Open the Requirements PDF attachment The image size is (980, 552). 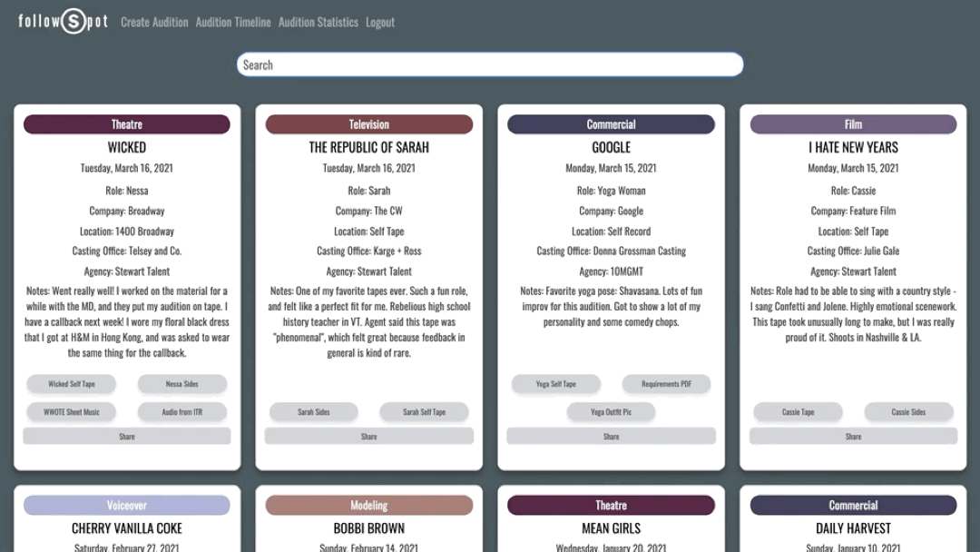pos(666,384)
